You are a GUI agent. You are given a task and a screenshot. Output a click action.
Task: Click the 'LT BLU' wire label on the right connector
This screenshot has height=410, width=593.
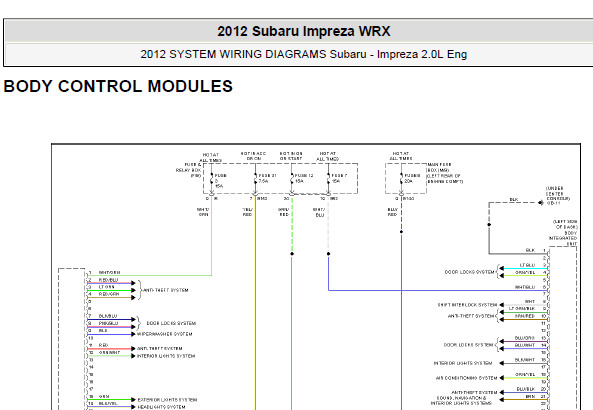click(527, 265)
